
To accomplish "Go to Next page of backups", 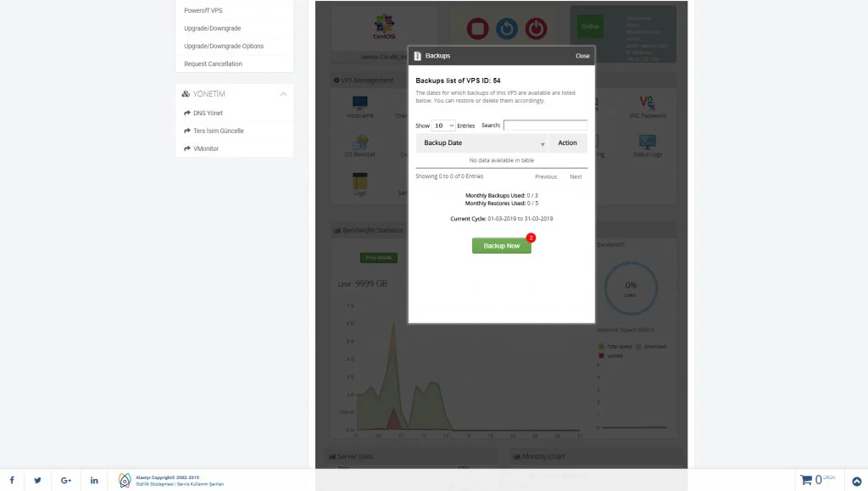I will pos(576,176).
